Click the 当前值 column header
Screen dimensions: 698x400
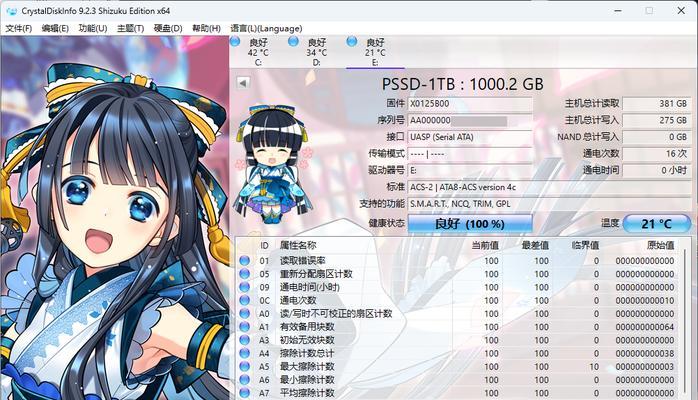(485, 246)
